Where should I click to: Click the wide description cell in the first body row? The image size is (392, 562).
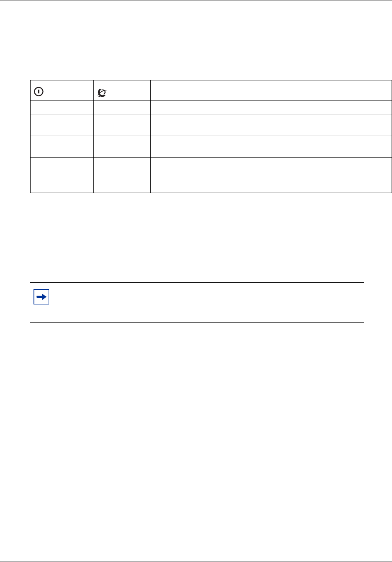[x=271, y=108]
